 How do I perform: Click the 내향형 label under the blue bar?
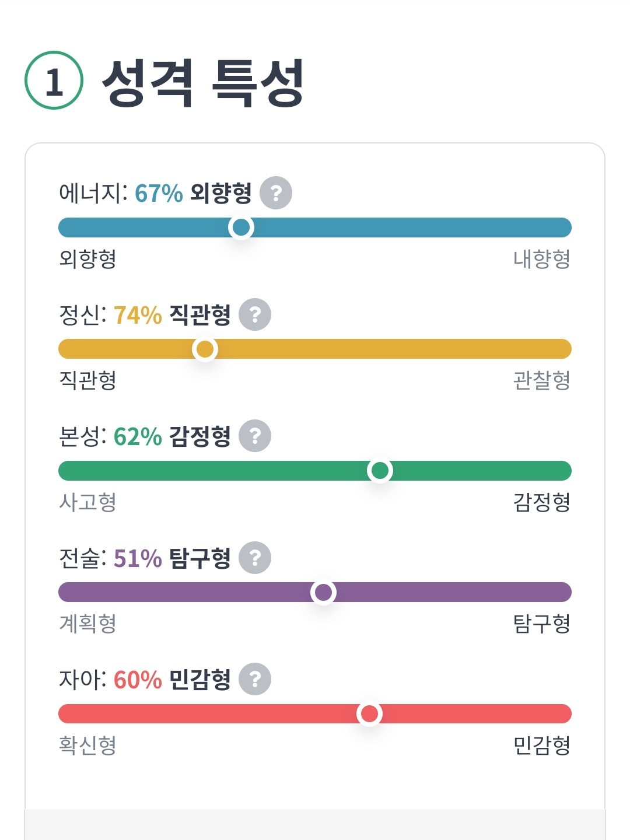(541, 259)
